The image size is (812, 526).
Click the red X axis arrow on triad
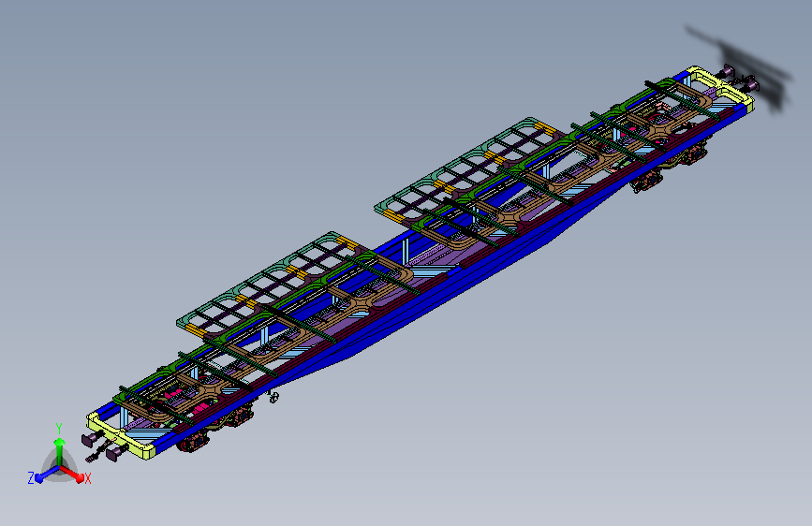tap(72, 474)
